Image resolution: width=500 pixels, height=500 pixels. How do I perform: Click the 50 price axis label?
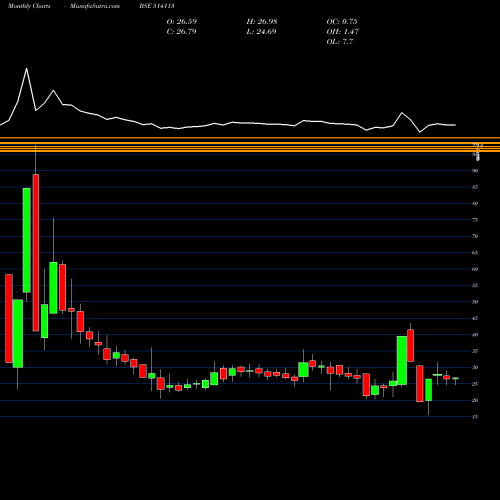pyautogui.click(x=475, y=302)
